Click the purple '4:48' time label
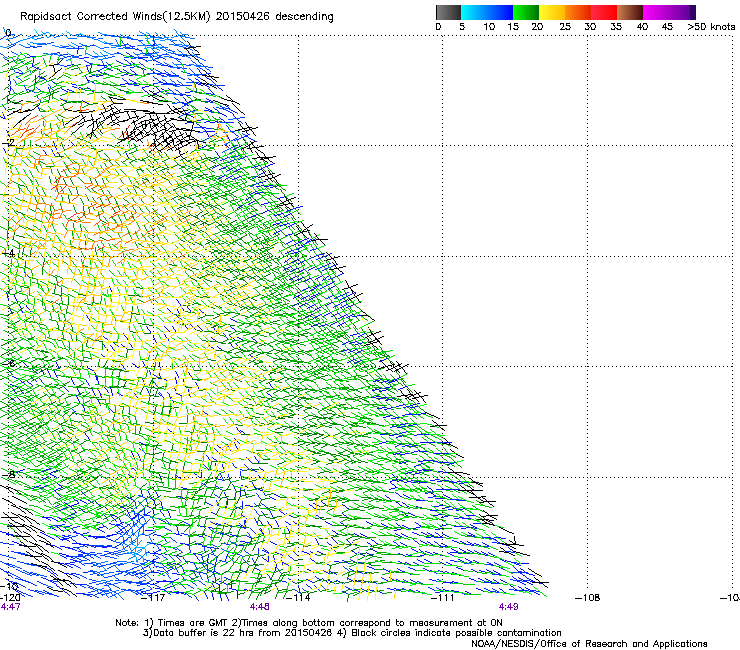Image resolution: width=740 pixels, height=650 pixels. click(x=260, y=607)
